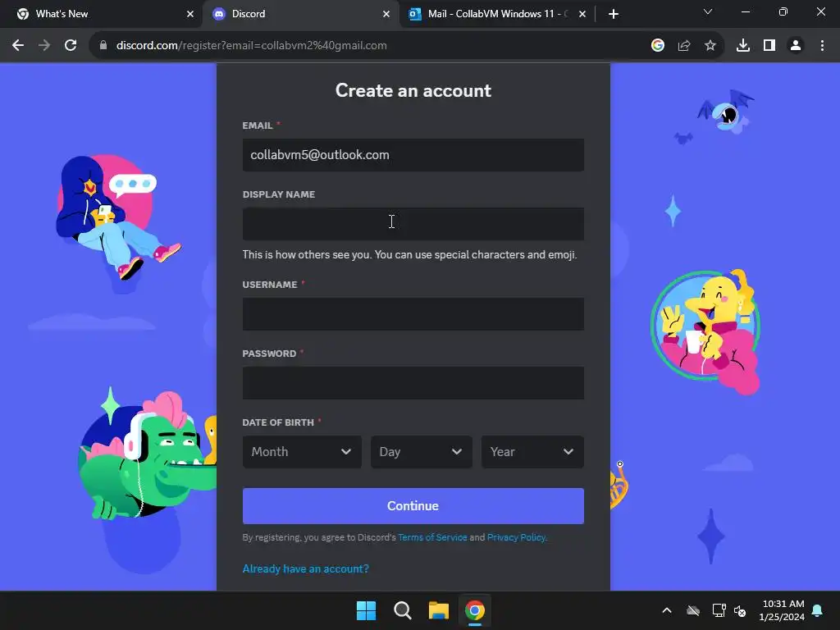Toggle Chrome side panel
Image resolution: width=840 pixels, height=630 pixels.
click(x=769, y=46)
